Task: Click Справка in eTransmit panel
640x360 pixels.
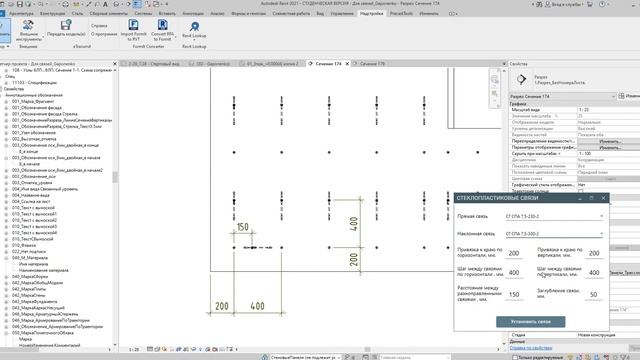Action: tap(99, 25)
